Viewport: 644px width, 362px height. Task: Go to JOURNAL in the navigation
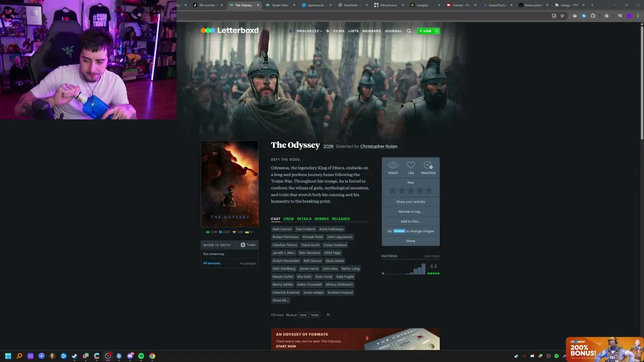(393, 31)
